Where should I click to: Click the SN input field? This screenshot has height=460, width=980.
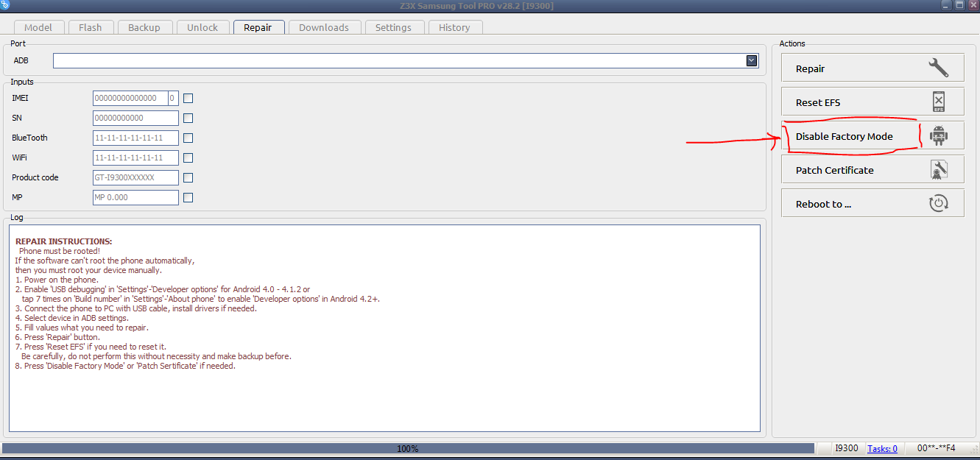[135, 118]
